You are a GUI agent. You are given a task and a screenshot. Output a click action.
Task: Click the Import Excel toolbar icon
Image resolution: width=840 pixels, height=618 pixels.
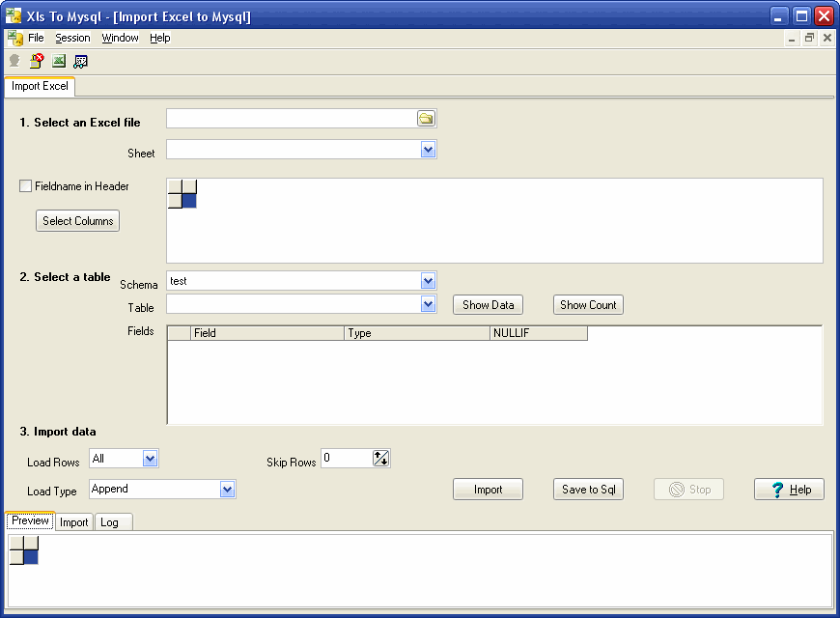point(59,61)
